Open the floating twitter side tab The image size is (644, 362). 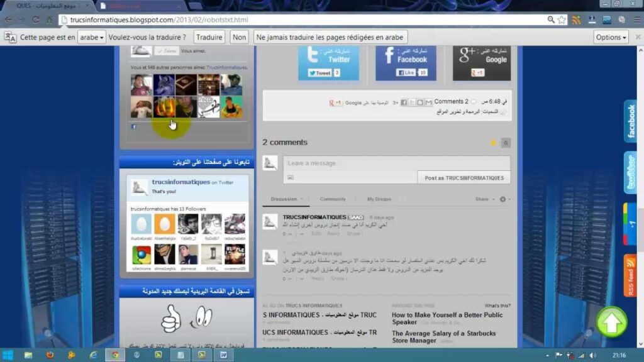pyautogui.click(x=630, y=173)
